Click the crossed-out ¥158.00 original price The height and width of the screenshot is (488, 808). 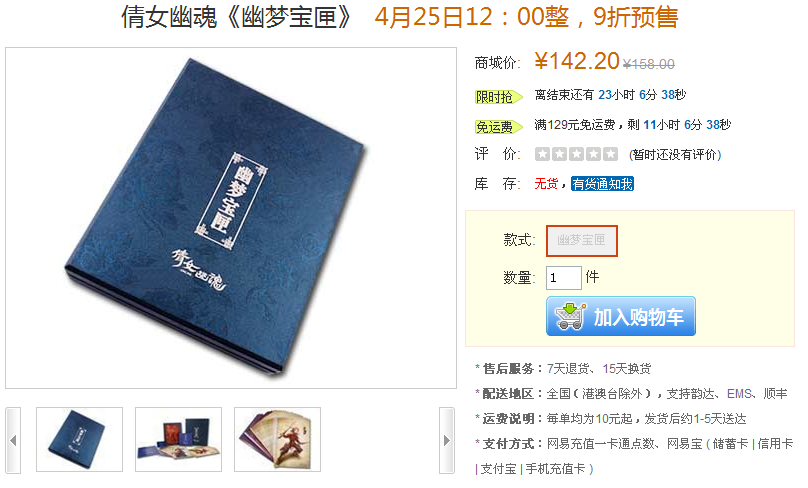[649, 64]
